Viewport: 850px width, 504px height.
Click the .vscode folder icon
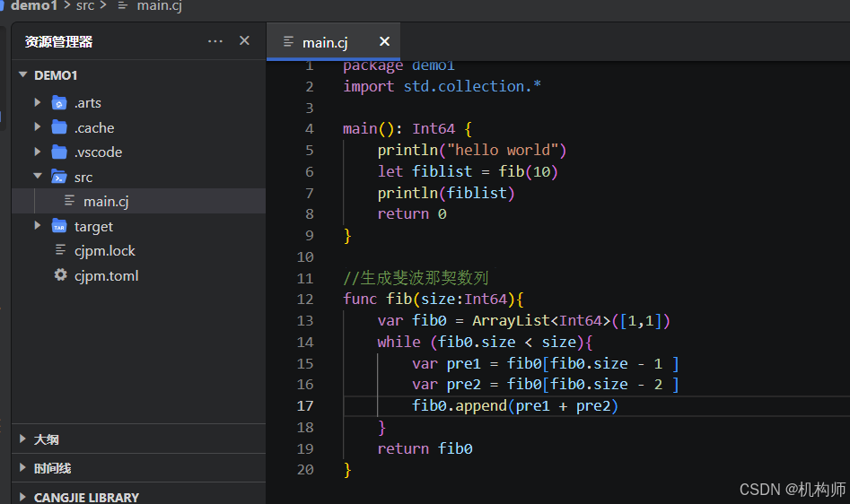(x=59, y=152)
